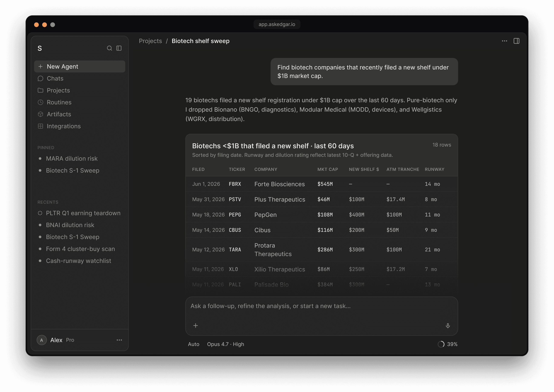This screenshot has height=392, width=554.
Task: Click the Chats speech bubble icon
Action: coord(40,78)
